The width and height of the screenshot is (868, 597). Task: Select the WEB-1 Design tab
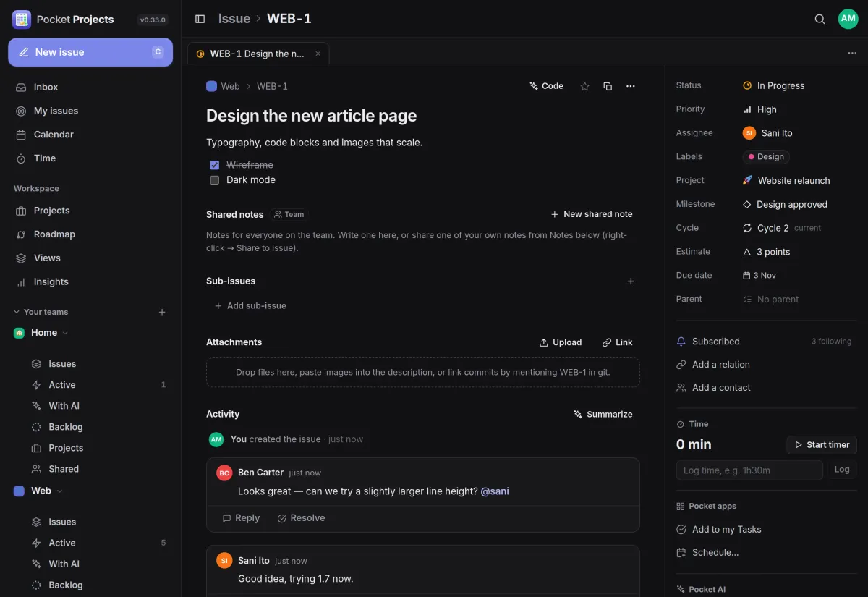[x=258, y=54]
